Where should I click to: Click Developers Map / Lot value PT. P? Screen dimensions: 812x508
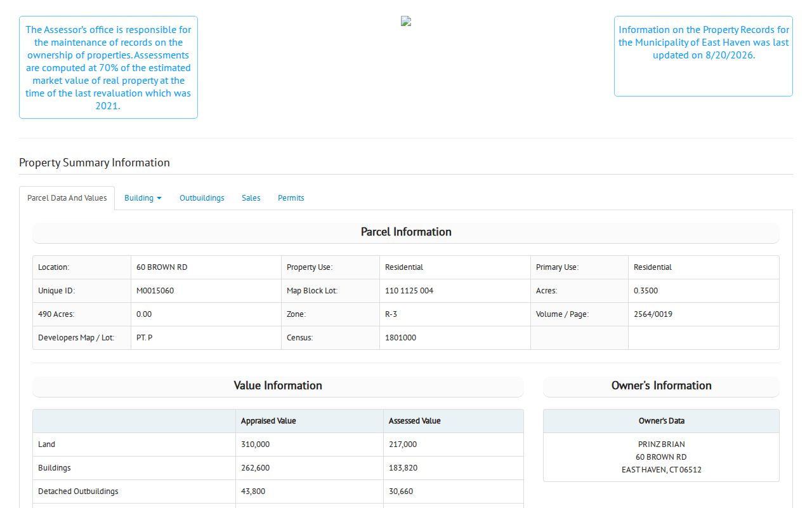click(145, 338)
